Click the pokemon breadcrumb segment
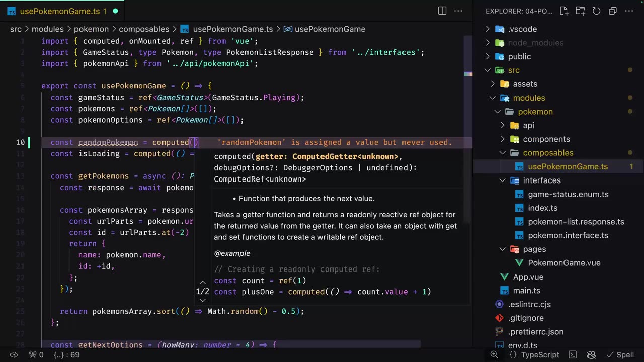The image size is (644, 362). click(x=91, y=29)
